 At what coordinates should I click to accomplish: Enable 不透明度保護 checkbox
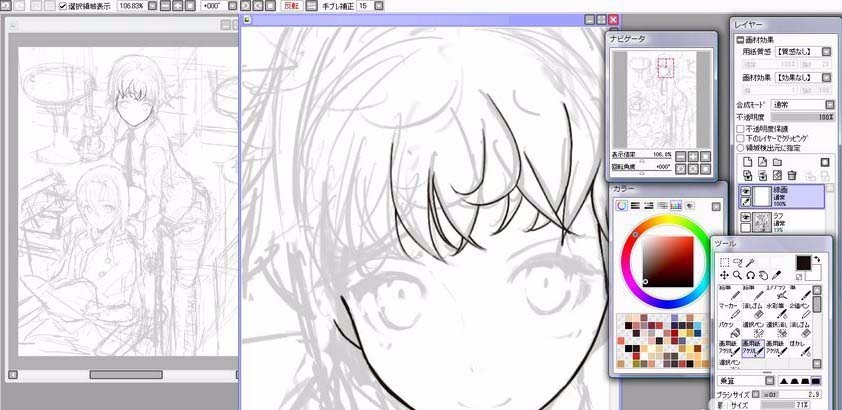click(740, 128)
